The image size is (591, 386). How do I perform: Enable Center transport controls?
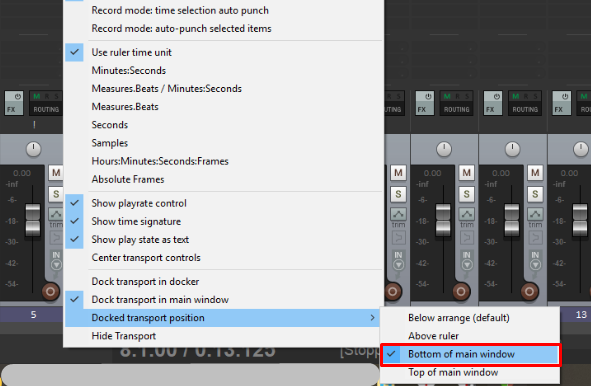(x=224, y=257)
